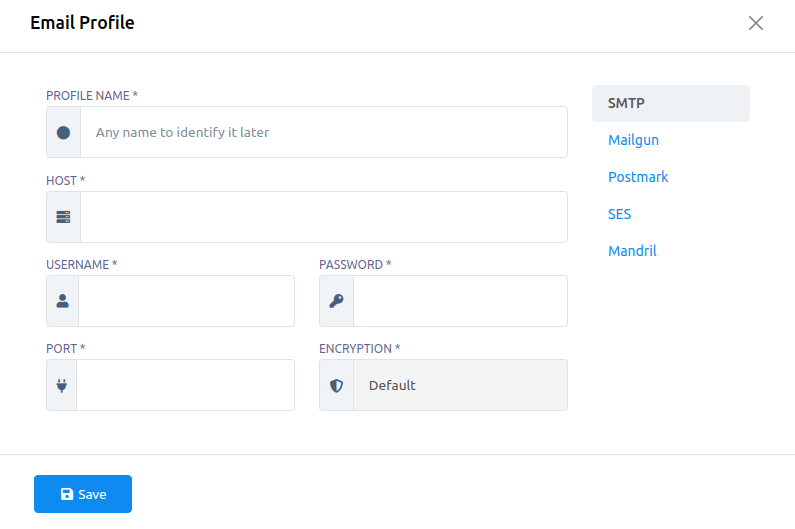795x529 pixels.
Task: Click the user icon beside Username field
Action: [x=62, y=301]
